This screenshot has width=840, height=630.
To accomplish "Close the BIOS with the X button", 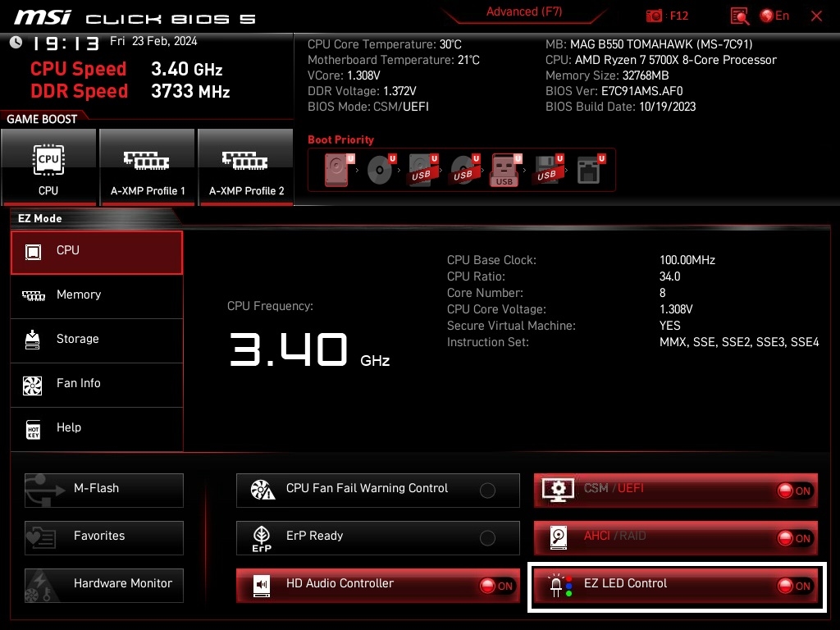I will coord(816,16).
